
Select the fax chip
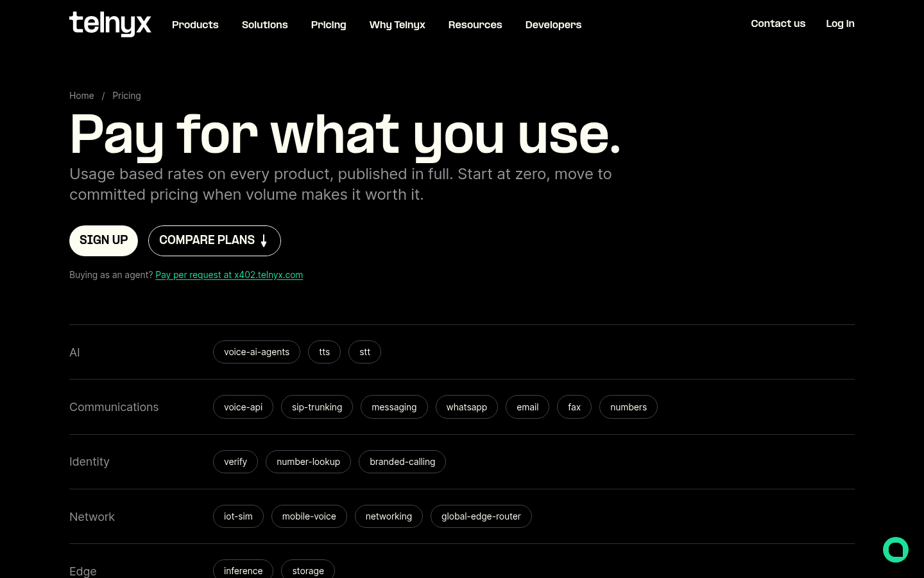pos(574,407)
